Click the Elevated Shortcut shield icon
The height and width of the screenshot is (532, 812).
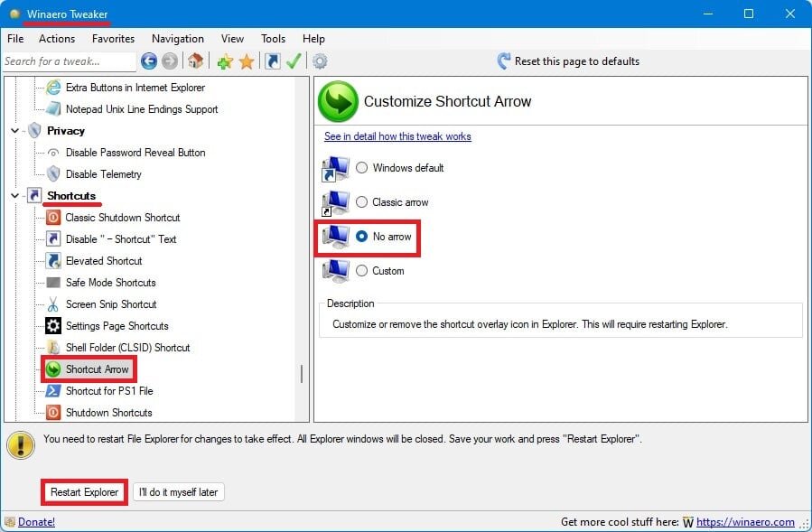point(53,260)
